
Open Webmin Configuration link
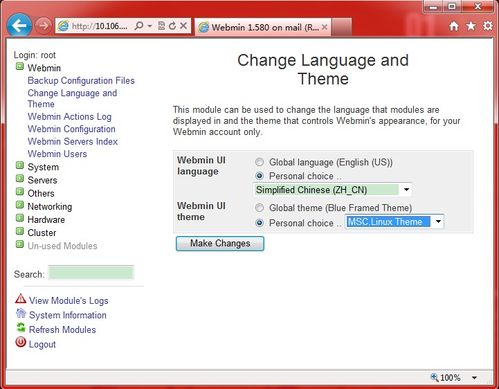pyautogui.click(x=71, y=129)
